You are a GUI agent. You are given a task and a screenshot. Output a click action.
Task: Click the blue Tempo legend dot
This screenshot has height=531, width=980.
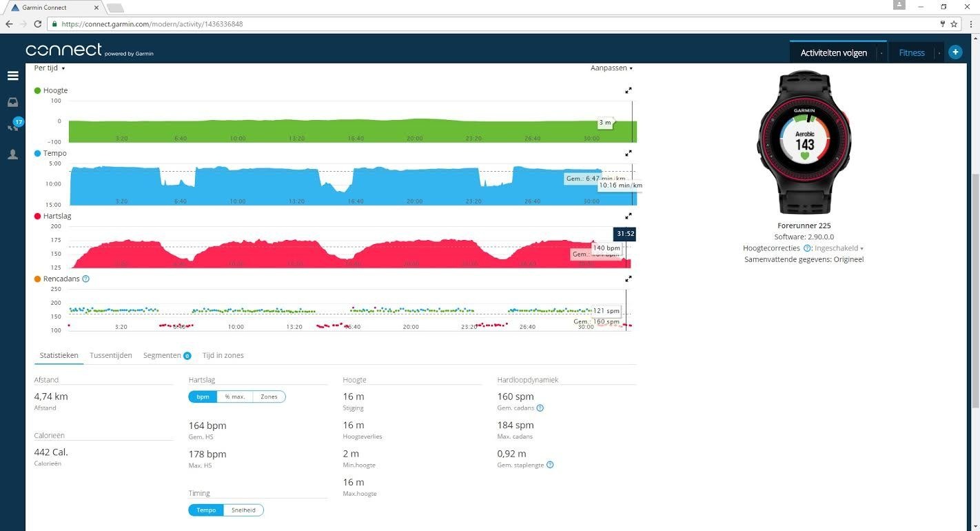click(x=38, y=153)
